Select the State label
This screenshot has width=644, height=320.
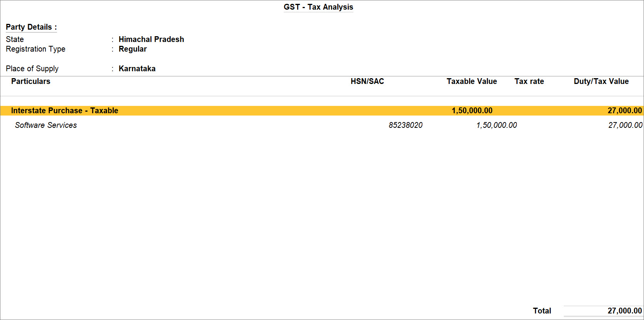pos(15,39)
